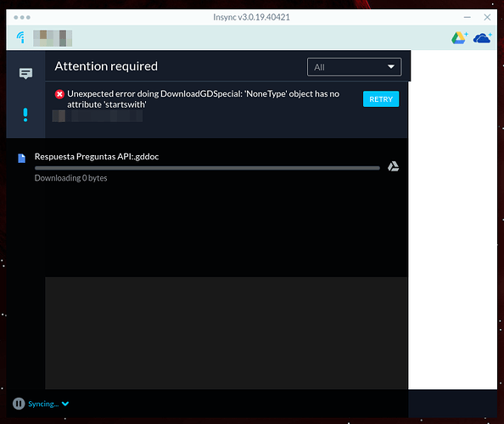Click the download progress bar

coord(207,168)
